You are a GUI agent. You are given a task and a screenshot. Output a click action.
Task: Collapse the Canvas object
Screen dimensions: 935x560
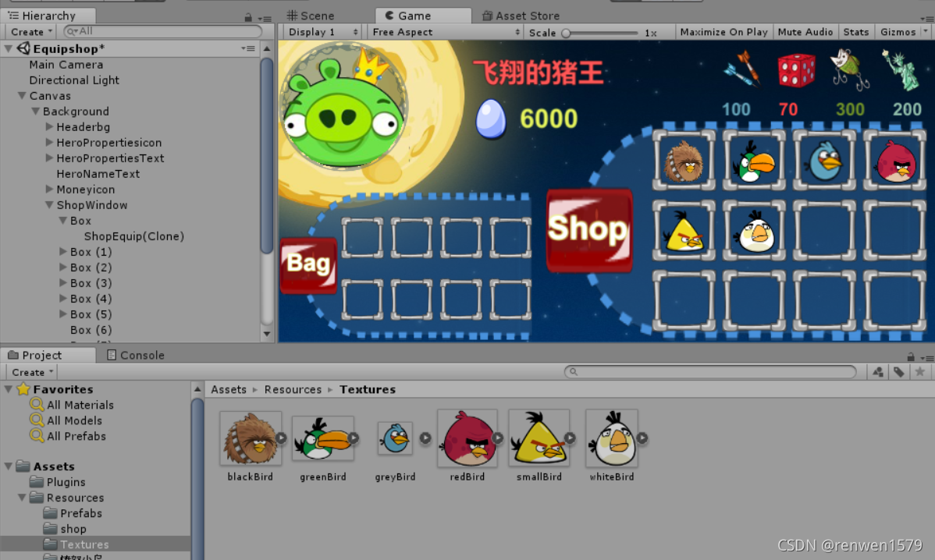point(22,95)
